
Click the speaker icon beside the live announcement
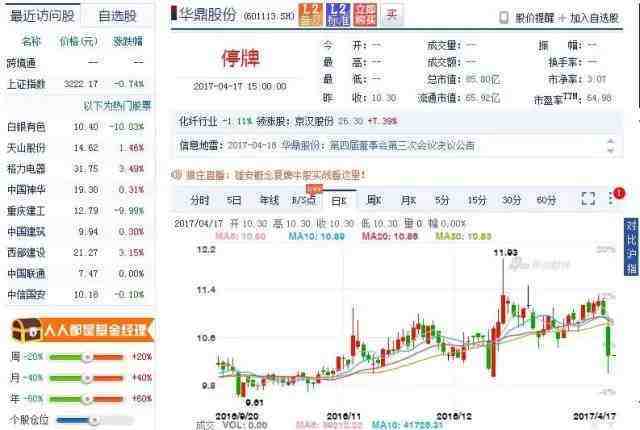[176, 175]
